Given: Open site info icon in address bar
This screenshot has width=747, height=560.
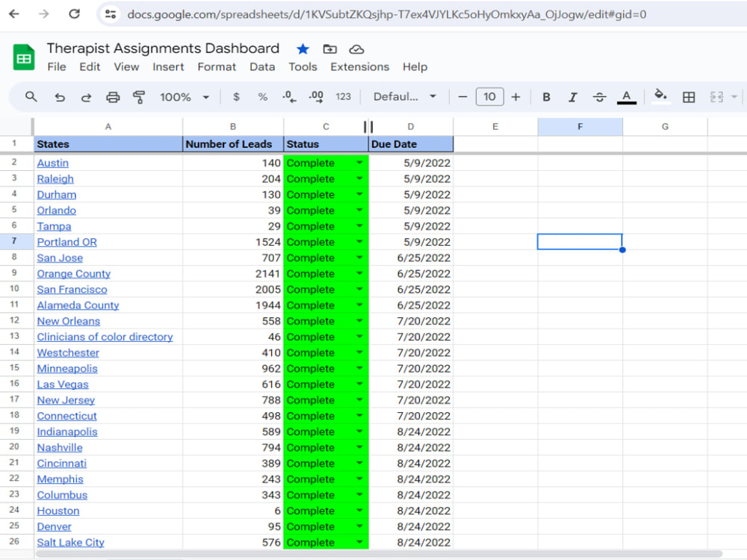Looking at the screenshot, I should click(111, 14).
